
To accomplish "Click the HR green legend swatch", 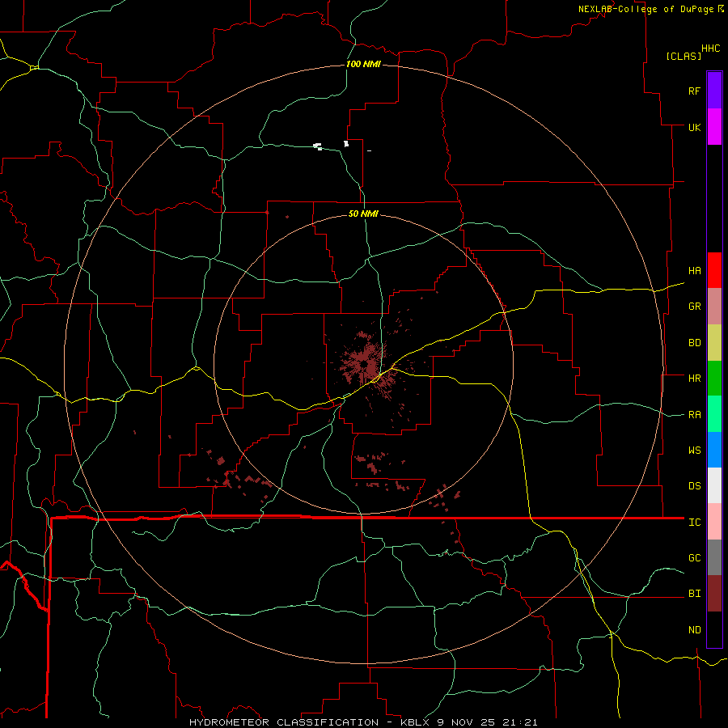I will [x=714, y=379].
